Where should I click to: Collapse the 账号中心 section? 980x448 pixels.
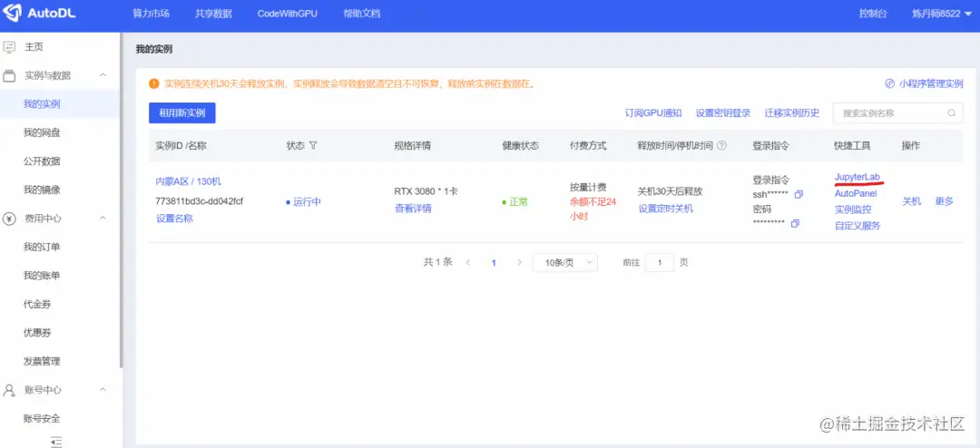[x=103, y=389]
